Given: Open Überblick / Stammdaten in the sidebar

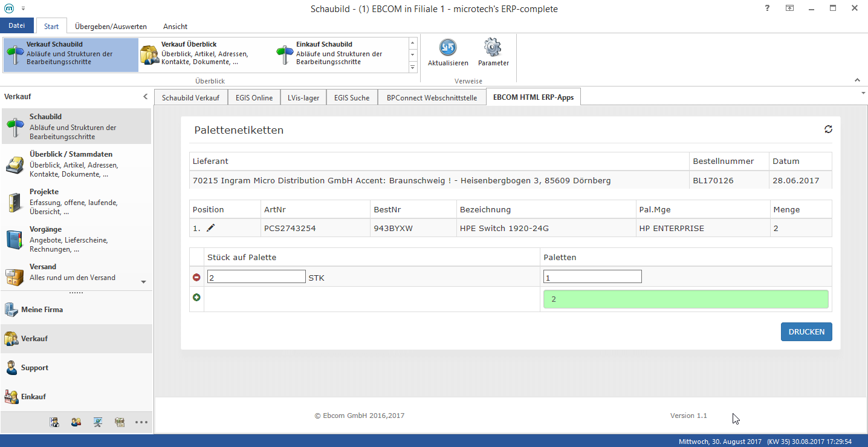Looking at the screenshot, I should (76, 164).
